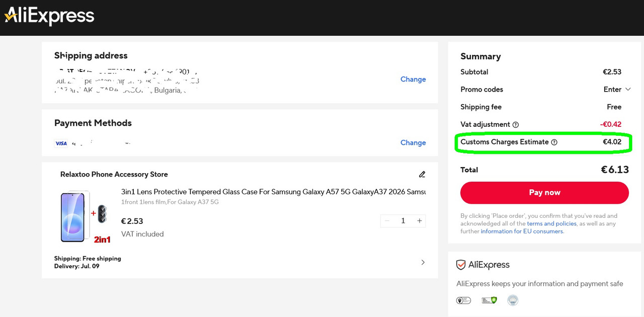Click the Shipping: Free shipping text
The width and height of the screenshot is (644, 317).
pyautogui.click(x=88, y=259)
